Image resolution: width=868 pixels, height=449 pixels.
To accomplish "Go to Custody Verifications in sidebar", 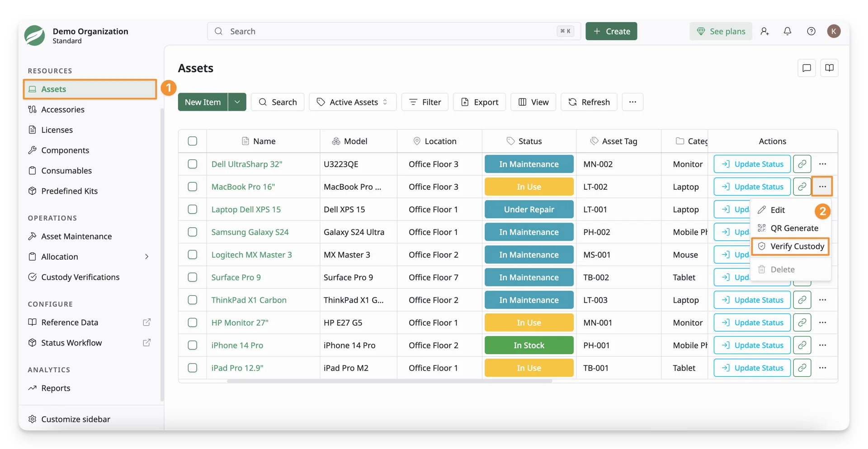I will [x=80, y=277].
